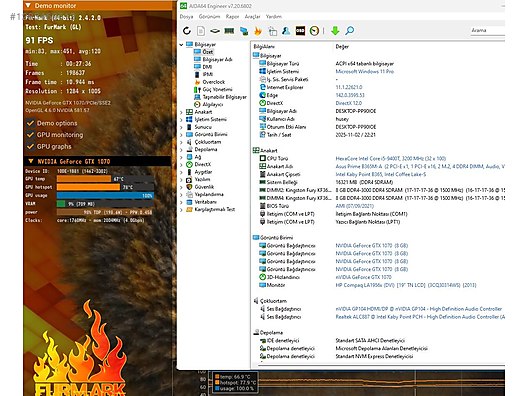The width and height of the screenshot is (528, 396).
Task: Click the Arama search field
Action: click(x=488, y=30)
